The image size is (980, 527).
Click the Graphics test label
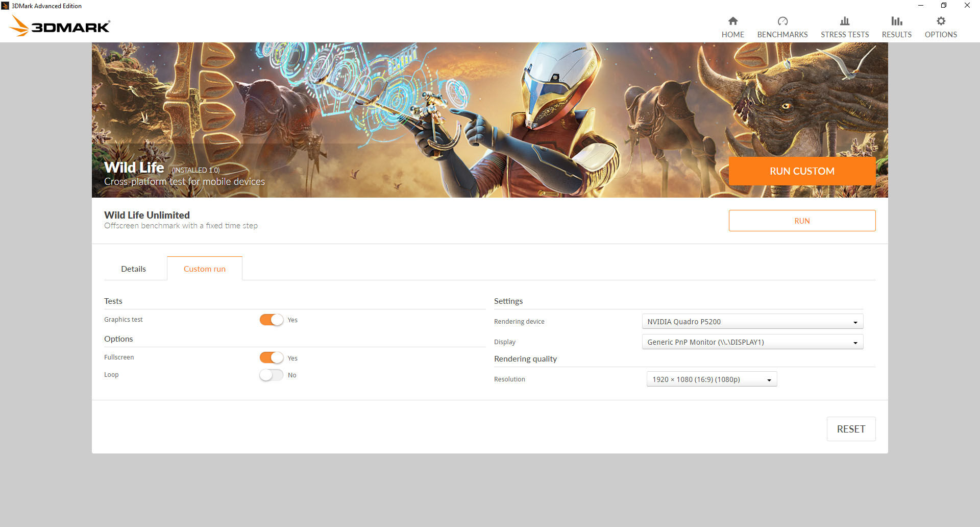tap(124, 320)
